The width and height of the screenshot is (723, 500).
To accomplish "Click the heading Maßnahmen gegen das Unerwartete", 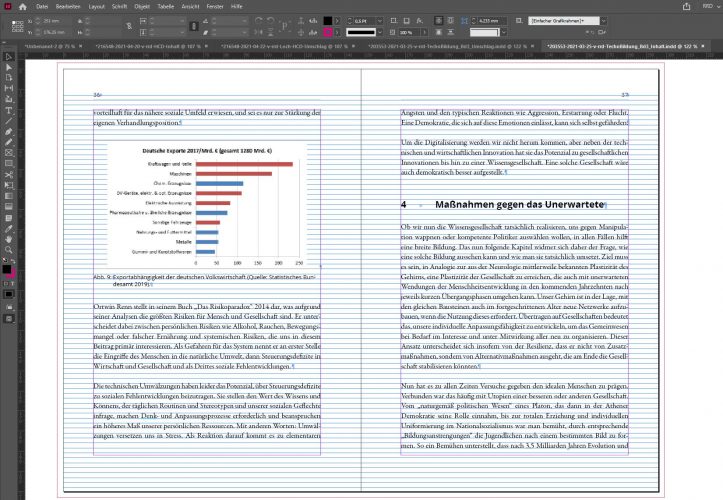I will 520,204.
